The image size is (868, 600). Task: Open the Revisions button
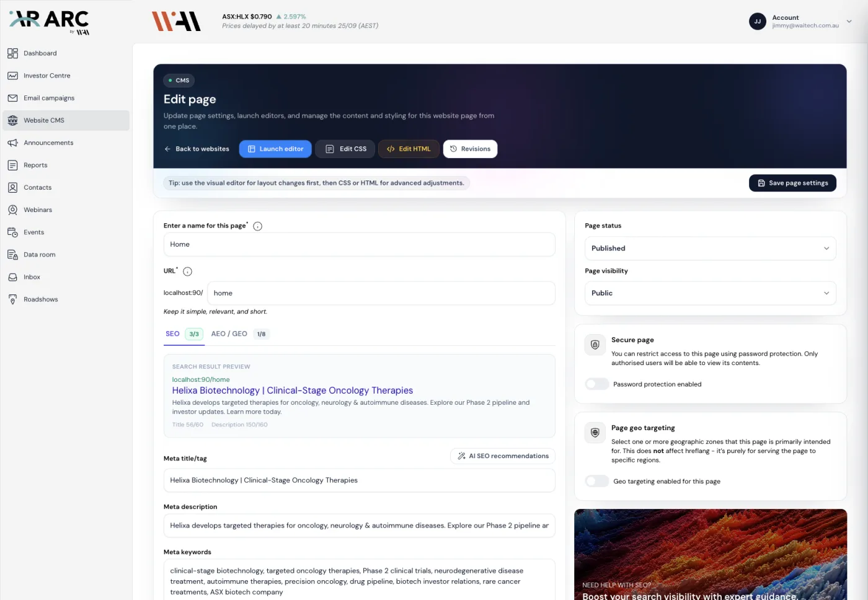click(470, 149)
